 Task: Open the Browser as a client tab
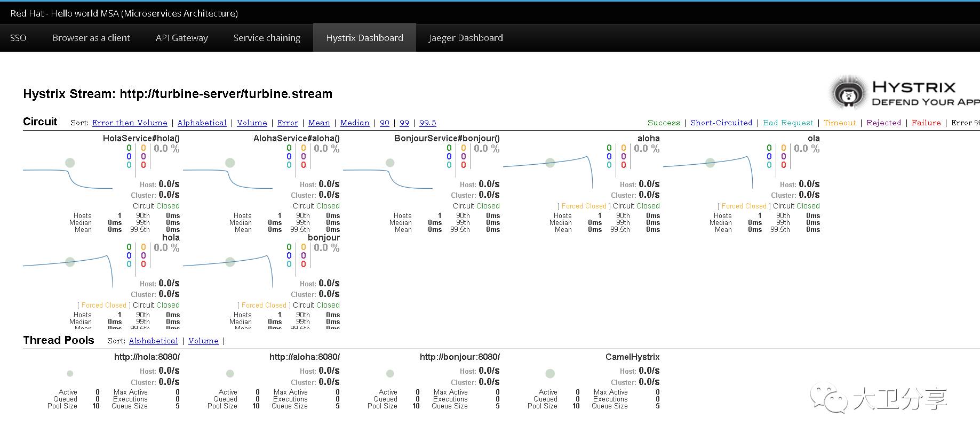(91, 38)
